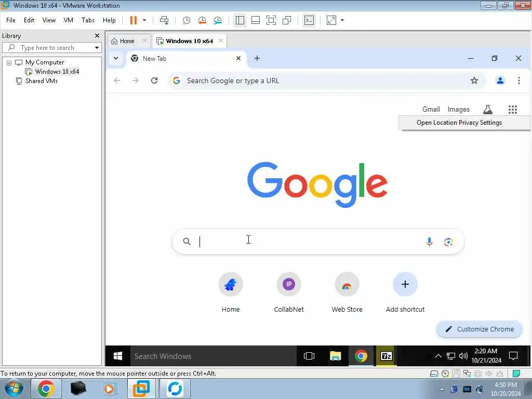Switch to Unity mode icon
Image resolution: width=532 pixels, height=399 pixels.
click(x=287, y=20)
